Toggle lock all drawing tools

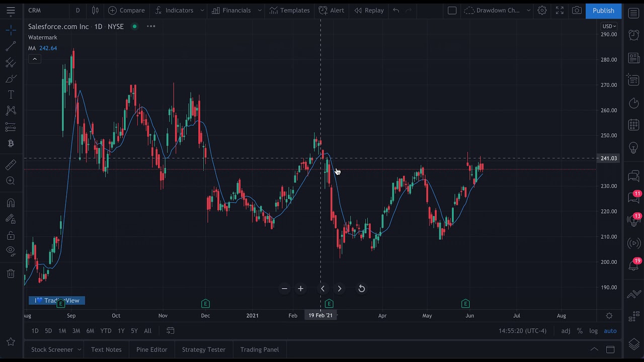(11, 235)
